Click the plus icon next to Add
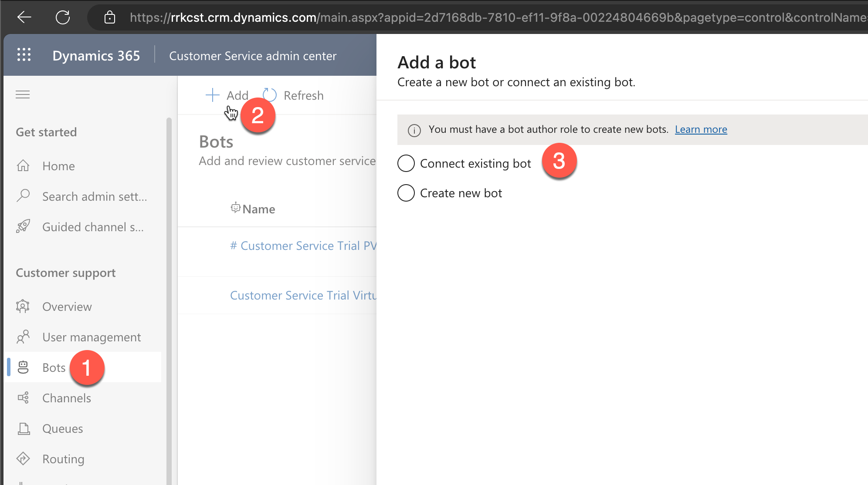 [x=212, y=95]
